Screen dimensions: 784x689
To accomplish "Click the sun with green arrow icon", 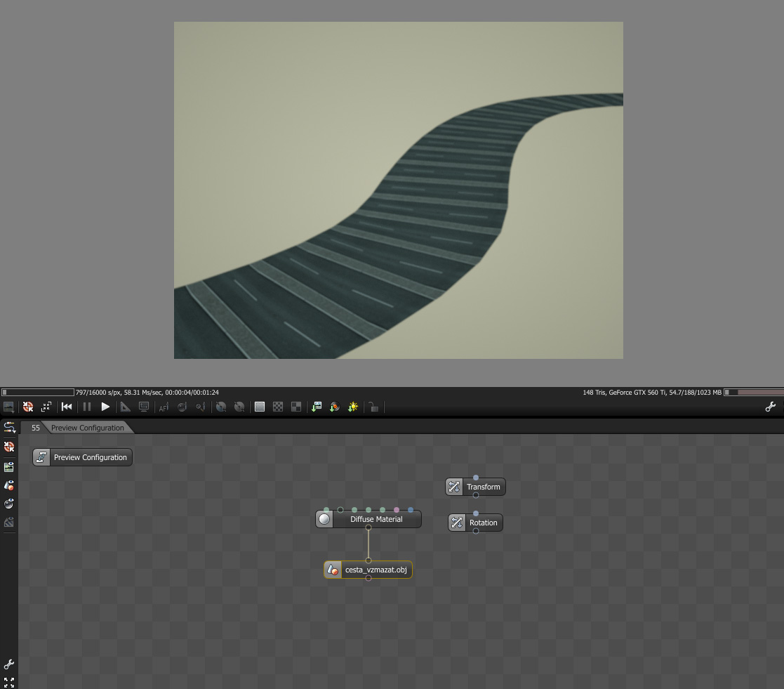I will (353, 407).
